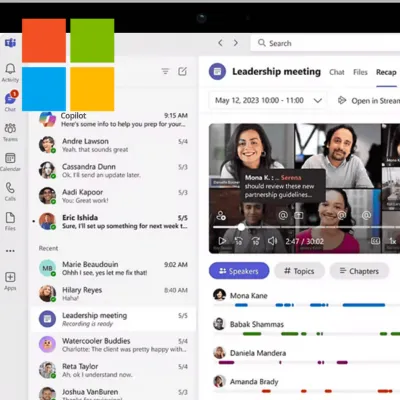Screen dimensions: 400x400
Task: Click the filter chats icon
Action: click(x=165, y=71)
